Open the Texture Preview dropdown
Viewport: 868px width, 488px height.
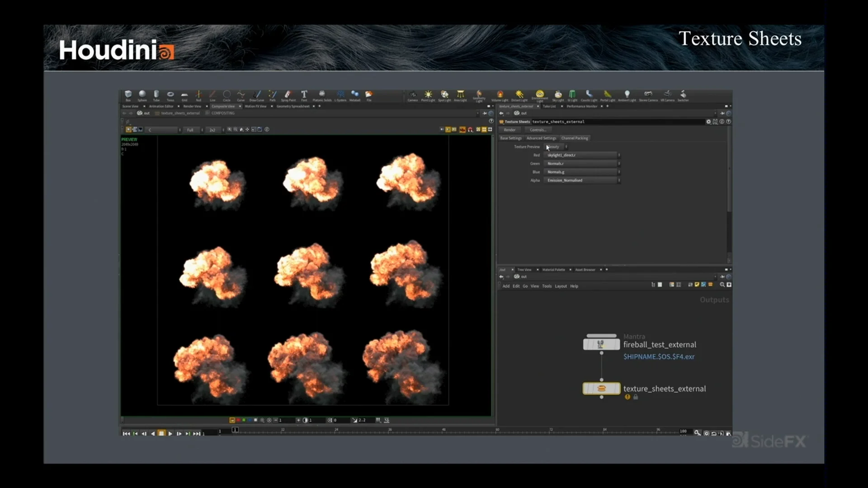pos(556,147)
